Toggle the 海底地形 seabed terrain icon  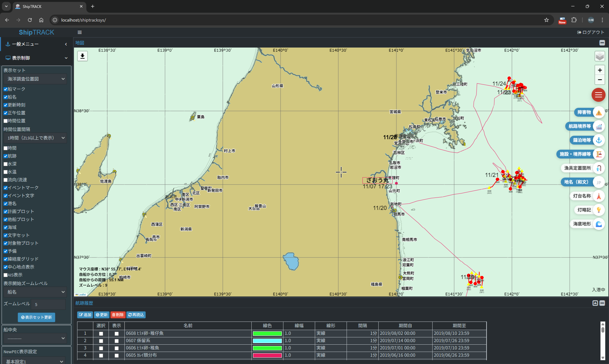coord(599,224)
